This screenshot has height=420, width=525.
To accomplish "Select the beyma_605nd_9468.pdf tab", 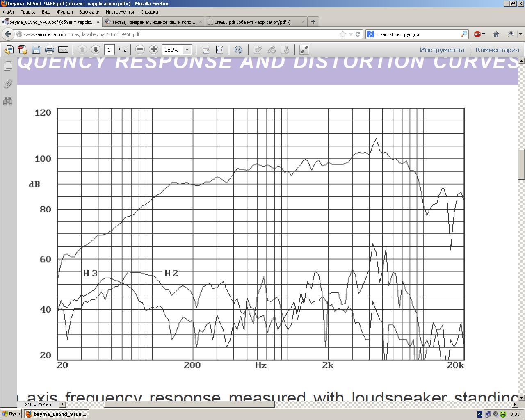I will tap(51, 22).
